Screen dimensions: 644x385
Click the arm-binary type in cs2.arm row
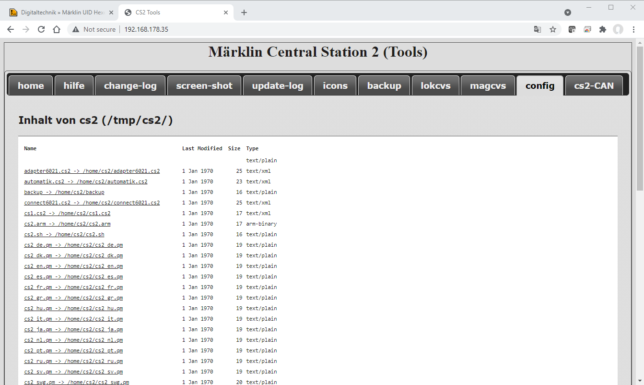(261, 224)
